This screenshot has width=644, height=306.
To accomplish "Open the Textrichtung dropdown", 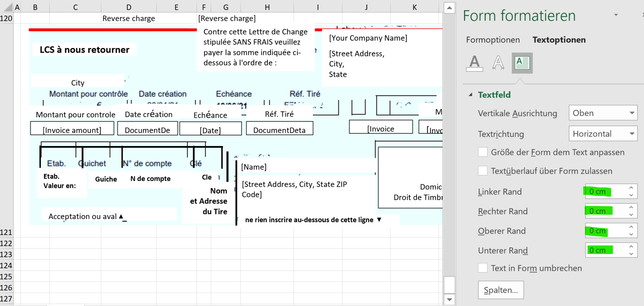I will pyautogui.click(x=631, y=133).
